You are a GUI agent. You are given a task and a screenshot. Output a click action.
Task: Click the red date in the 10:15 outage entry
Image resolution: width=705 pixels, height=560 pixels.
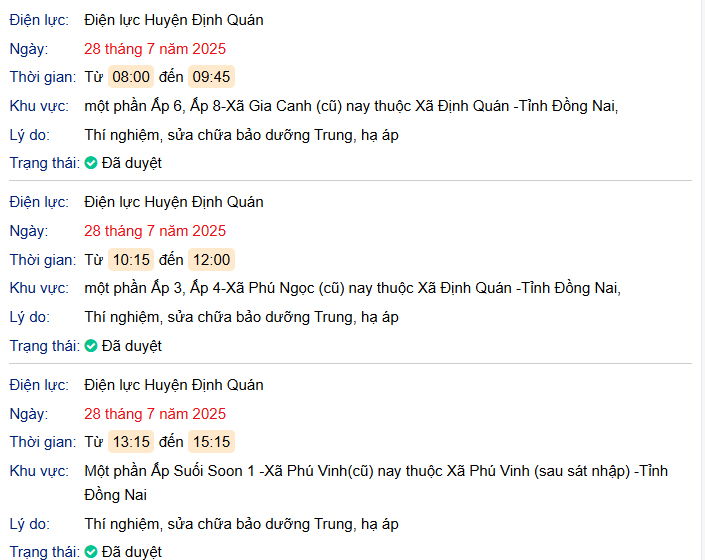pyautogui.click(x=155, y=231)
